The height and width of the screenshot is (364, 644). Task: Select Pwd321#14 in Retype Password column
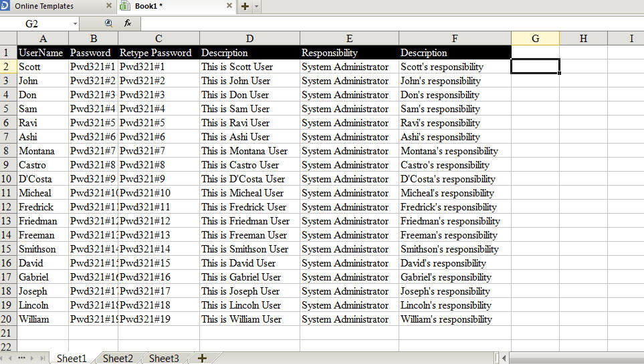pos(158,249)
